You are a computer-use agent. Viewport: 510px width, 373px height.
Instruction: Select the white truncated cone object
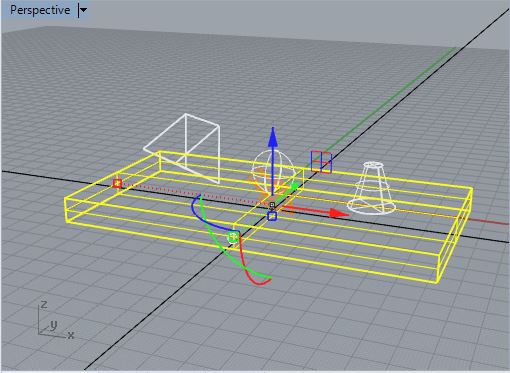[372, 187]
